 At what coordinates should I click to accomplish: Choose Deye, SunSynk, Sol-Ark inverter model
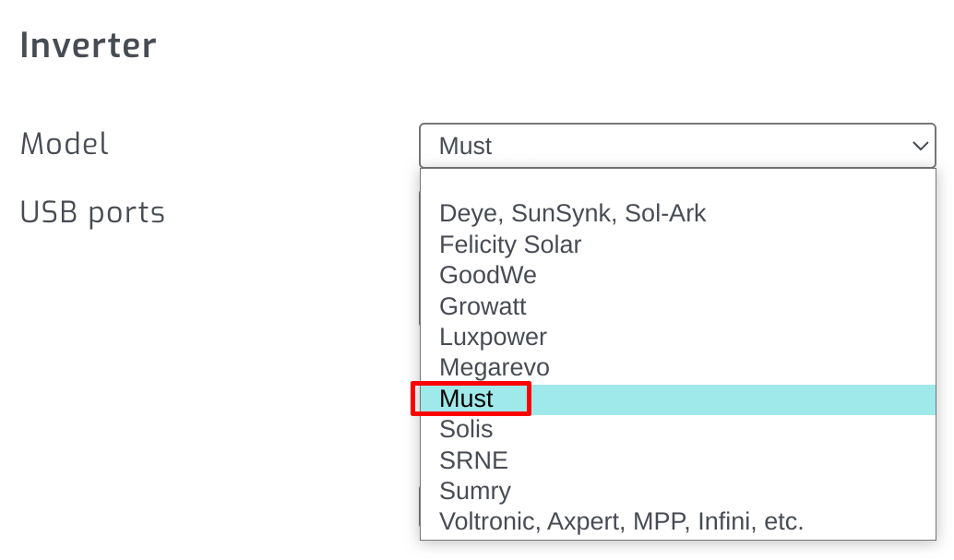click(x=574, y=213)
